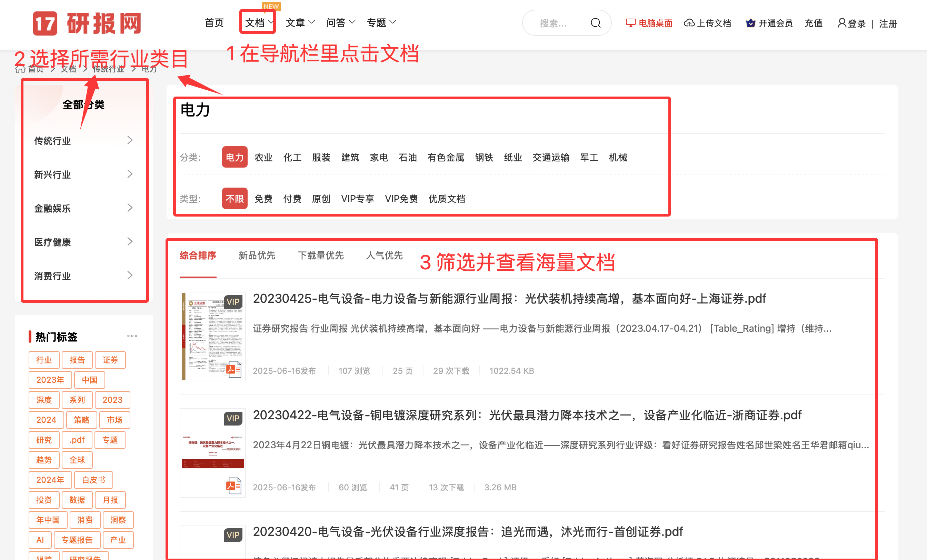Click the 洞察 hot tag
The height and width of the screenshot is (560, 927).
(x=118, y=520)
